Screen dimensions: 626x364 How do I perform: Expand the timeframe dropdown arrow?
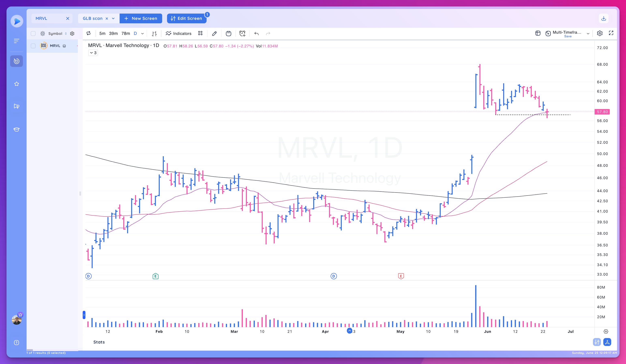coord(143,33)
